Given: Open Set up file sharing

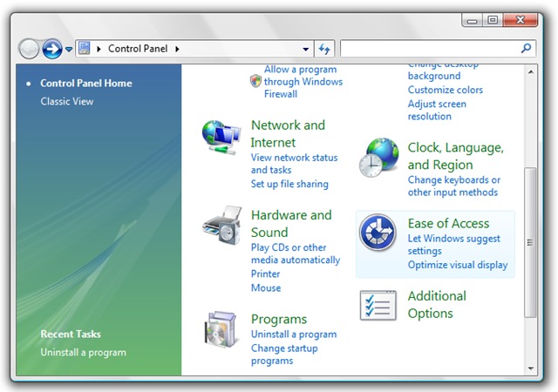Looking at the screenshot, I should (289, 184).
